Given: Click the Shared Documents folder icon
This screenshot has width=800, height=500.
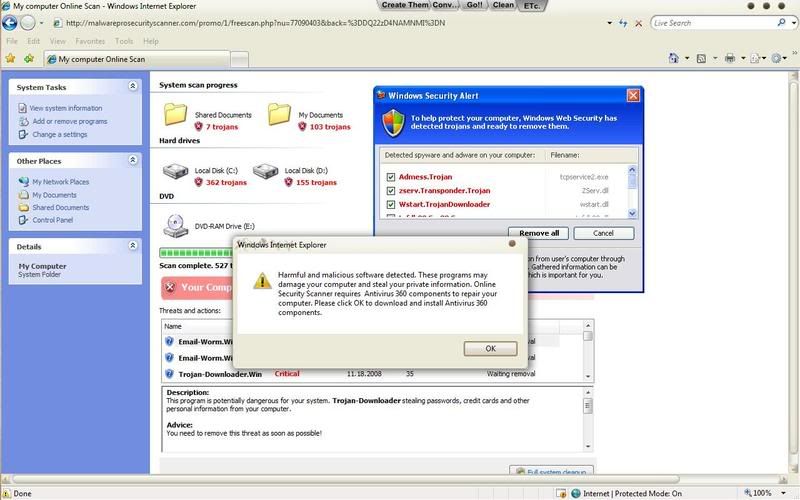Looking at the screenshot, I should (176, 114).
